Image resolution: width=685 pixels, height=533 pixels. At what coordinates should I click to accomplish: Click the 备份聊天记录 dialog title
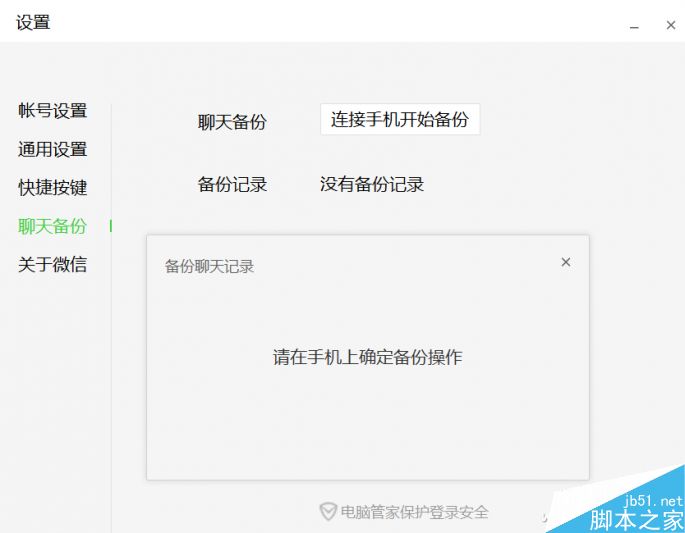coord(209,267)
